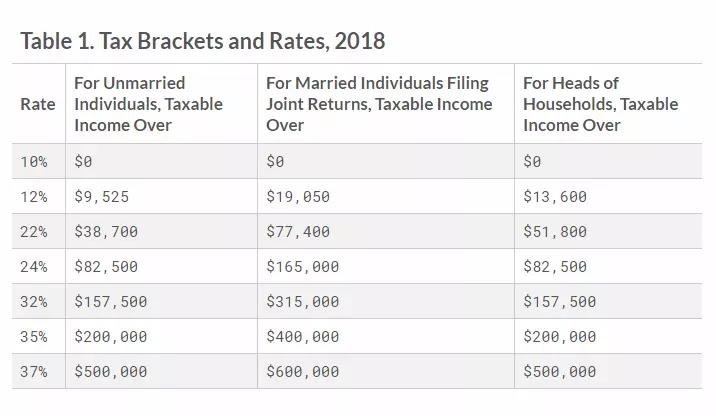Click the 22% rate cell

34,232
